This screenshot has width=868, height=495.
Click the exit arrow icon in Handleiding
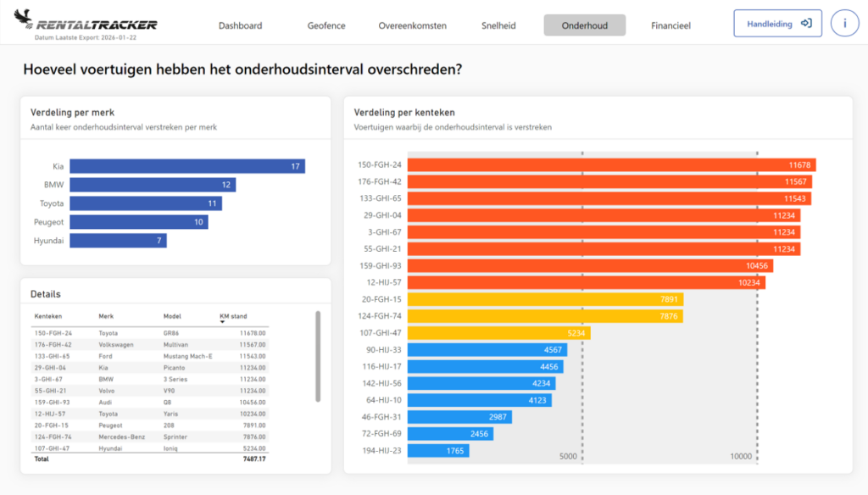tap(806, 23)
